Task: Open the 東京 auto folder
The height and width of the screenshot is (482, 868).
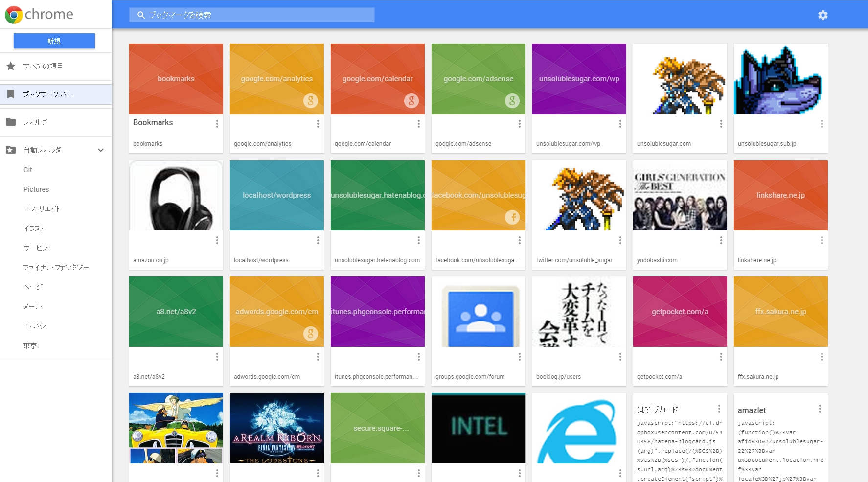Action: coord(30,346)
